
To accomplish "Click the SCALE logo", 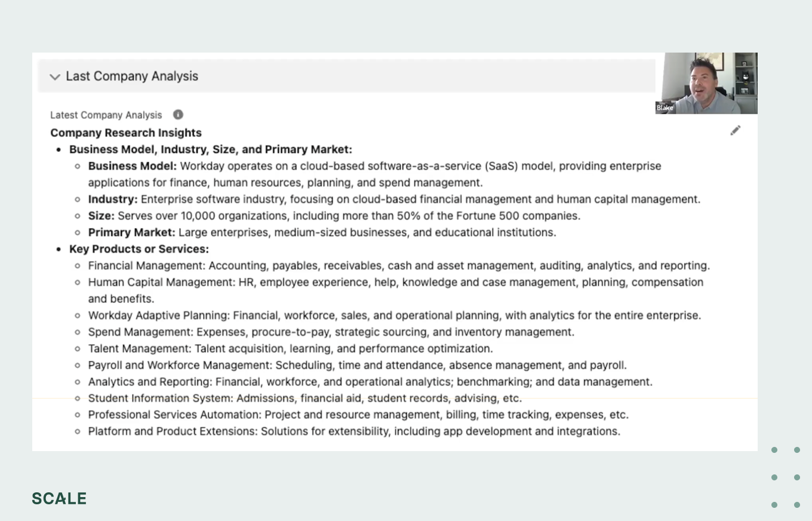I will click(59, 498).
